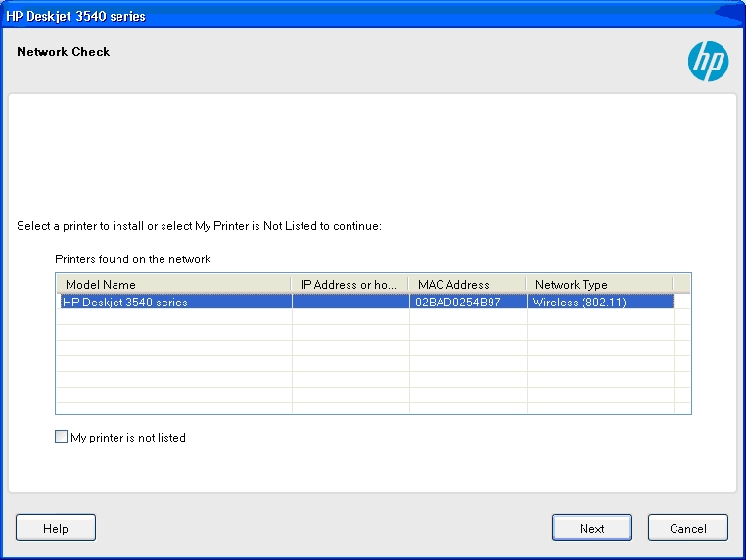746x560 pixels.
Task: Click the My printer is not listed label text
Action: 128,438
